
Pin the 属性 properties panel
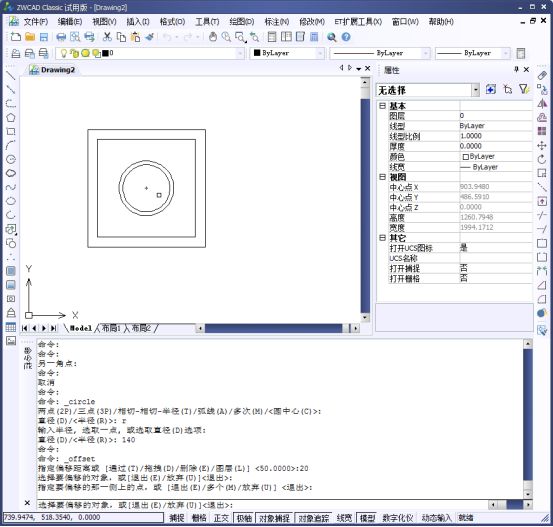516,69
